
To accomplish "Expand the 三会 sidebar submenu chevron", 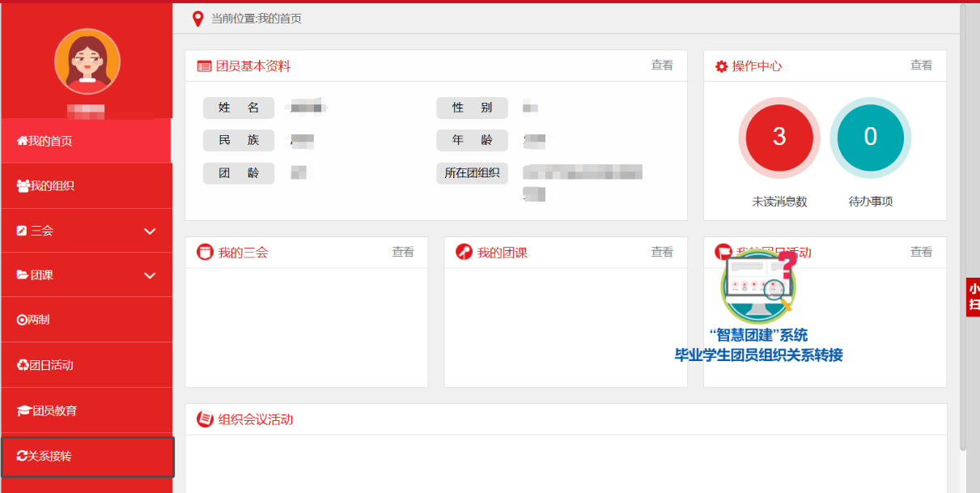I will pyautogui.click(x=150, y=232).
